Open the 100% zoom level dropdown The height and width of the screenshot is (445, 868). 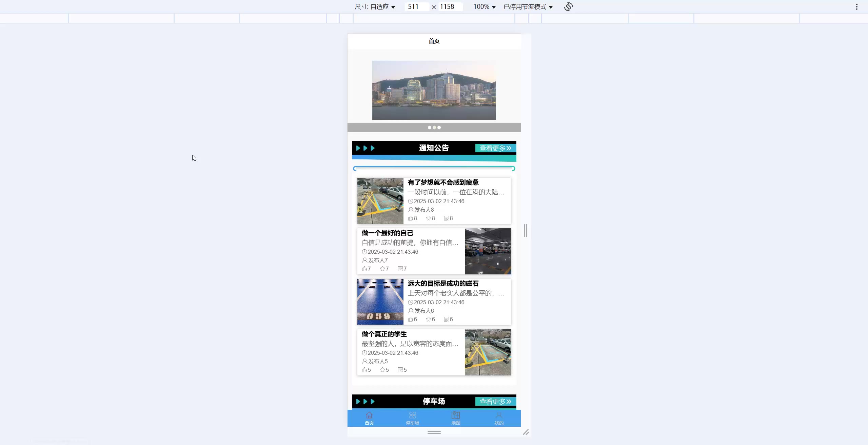click(x=484, y=7)
